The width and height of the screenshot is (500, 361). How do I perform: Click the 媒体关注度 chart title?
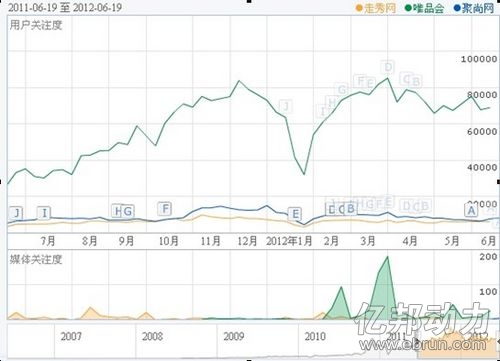click(x=36, y=259)
